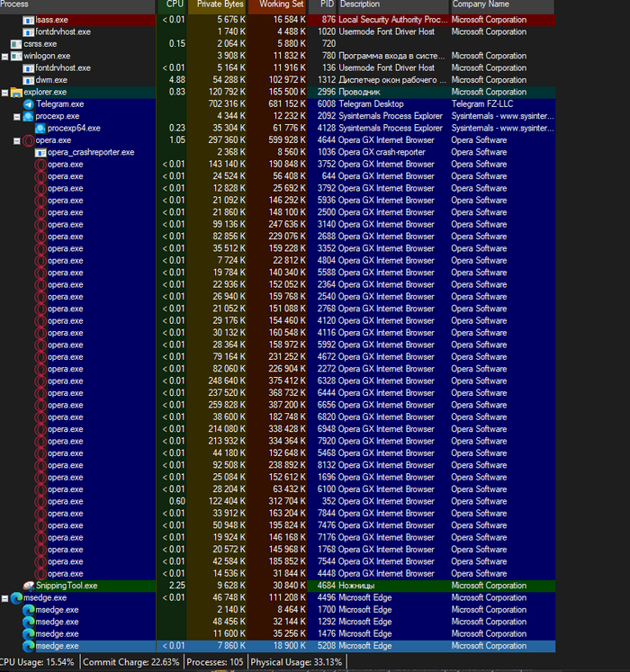Collapse the msedge.exe parent process tree

tap(5, 597)
